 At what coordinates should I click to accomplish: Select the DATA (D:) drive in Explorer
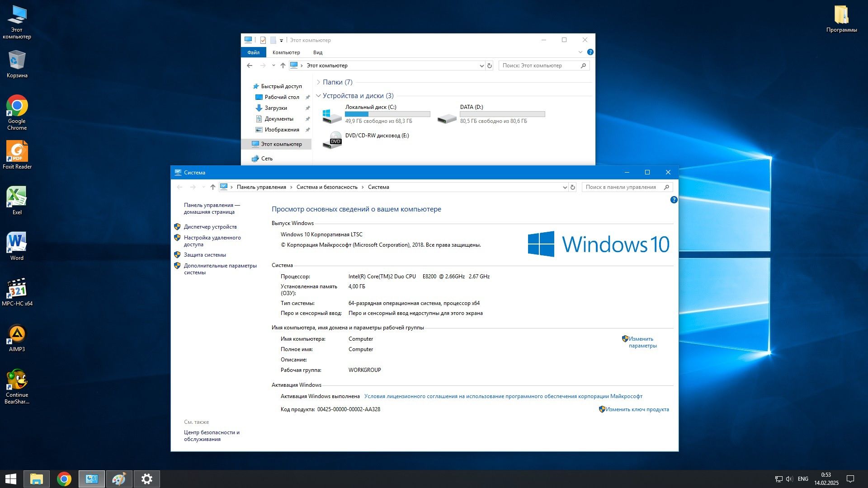click(x=491, y=114)
